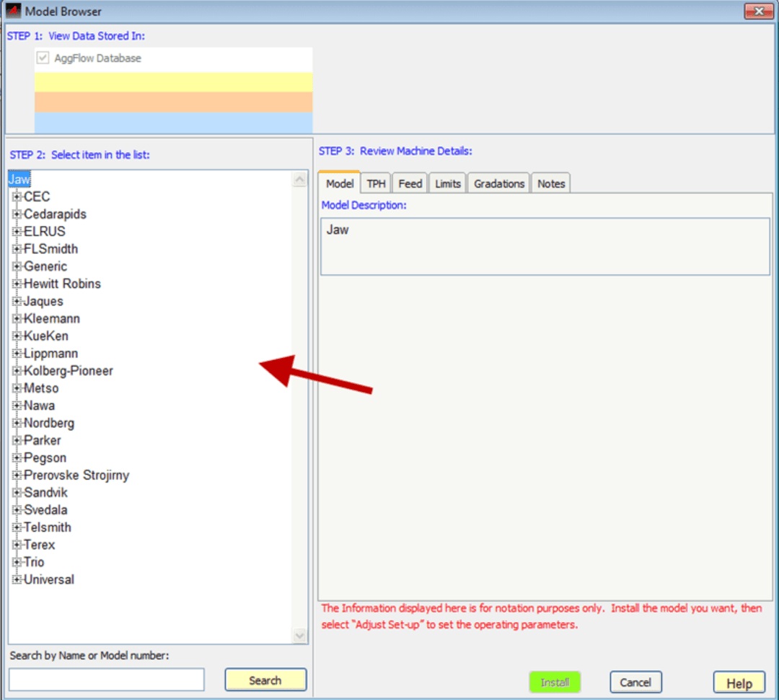The width and height of the screenshot is (779, 700).
Task: Click the Search button
Action: 265,680
